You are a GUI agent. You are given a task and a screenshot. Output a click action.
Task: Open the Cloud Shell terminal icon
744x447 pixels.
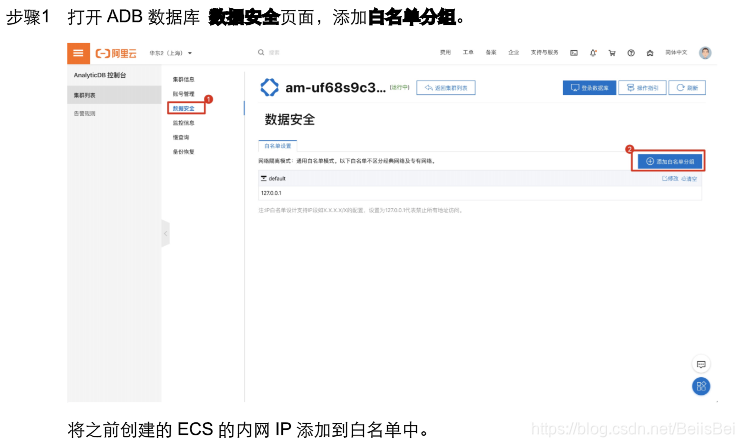click(x=574, y=53)
